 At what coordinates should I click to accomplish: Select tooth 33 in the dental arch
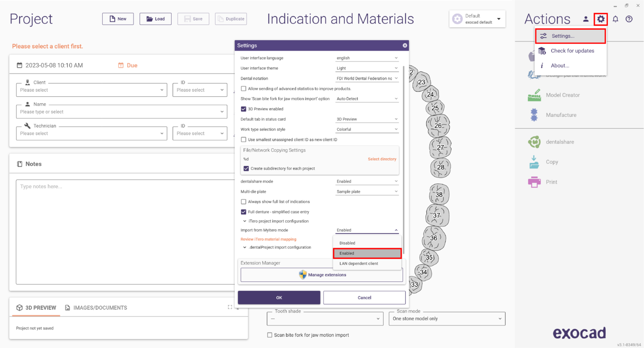tap(414, 284)
